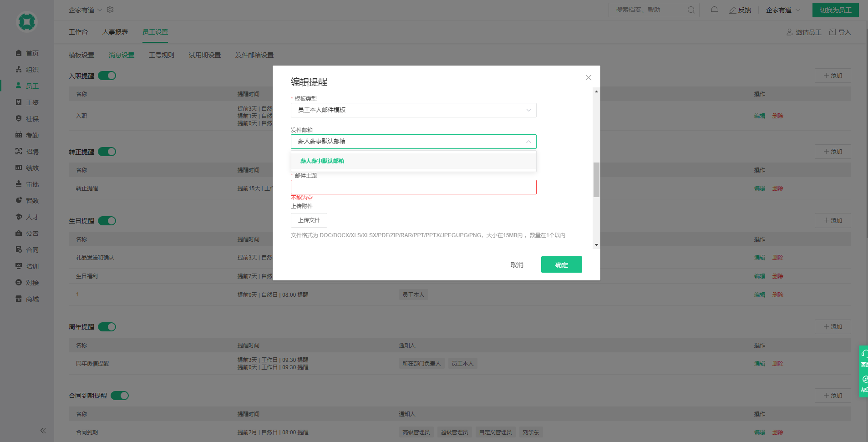Open the 培训 training sidebar icon
868x442 pixels.
pyautogui.click(x=19, y=266)
